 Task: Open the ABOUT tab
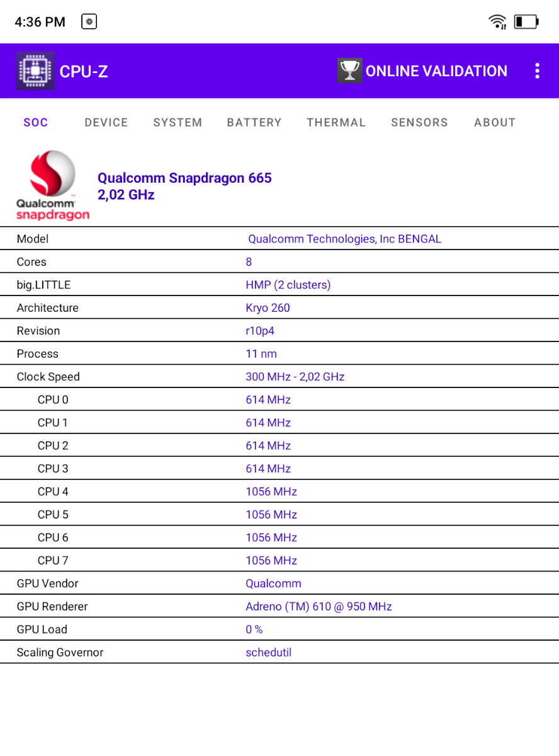[495, 123]
